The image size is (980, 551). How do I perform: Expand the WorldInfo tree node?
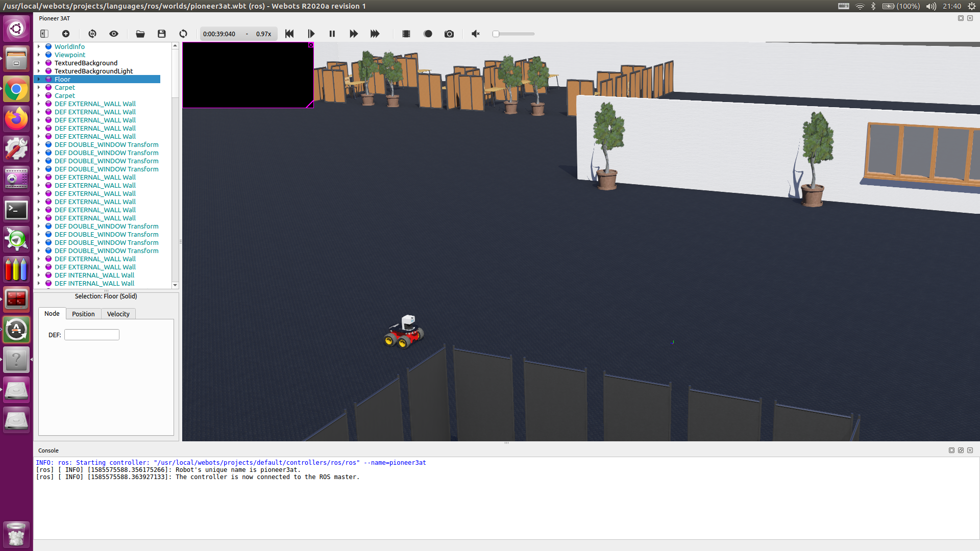click(39, 46)
